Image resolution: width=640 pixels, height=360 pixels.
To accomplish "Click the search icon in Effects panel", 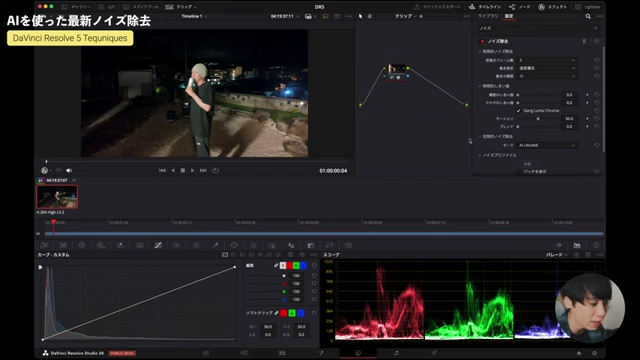I will (x=588, y=16).
